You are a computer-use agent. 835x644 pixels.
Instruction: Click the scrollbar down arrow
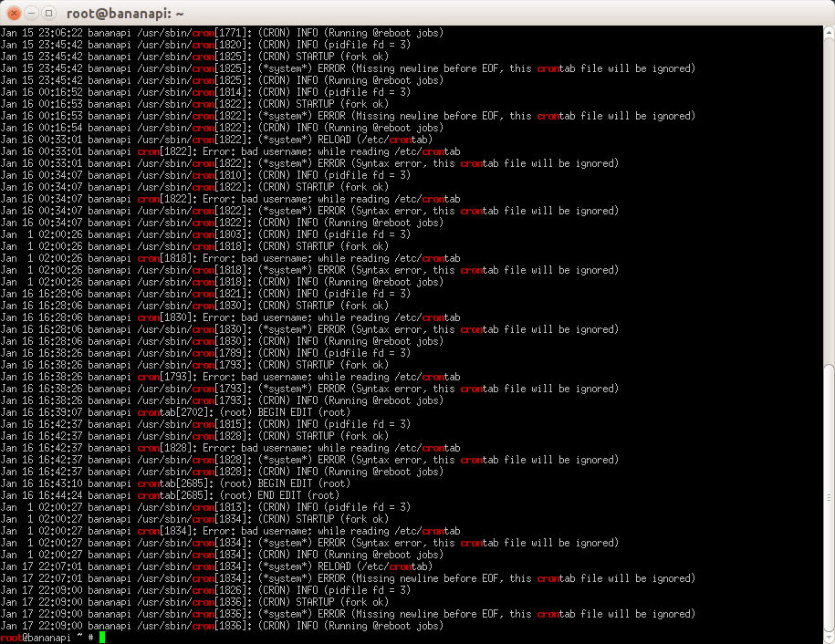pyautogui.click(x=830, y=637)
